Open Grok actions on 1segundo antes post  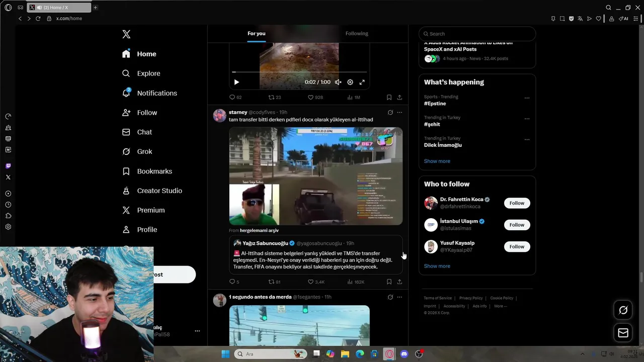[390, 297]
